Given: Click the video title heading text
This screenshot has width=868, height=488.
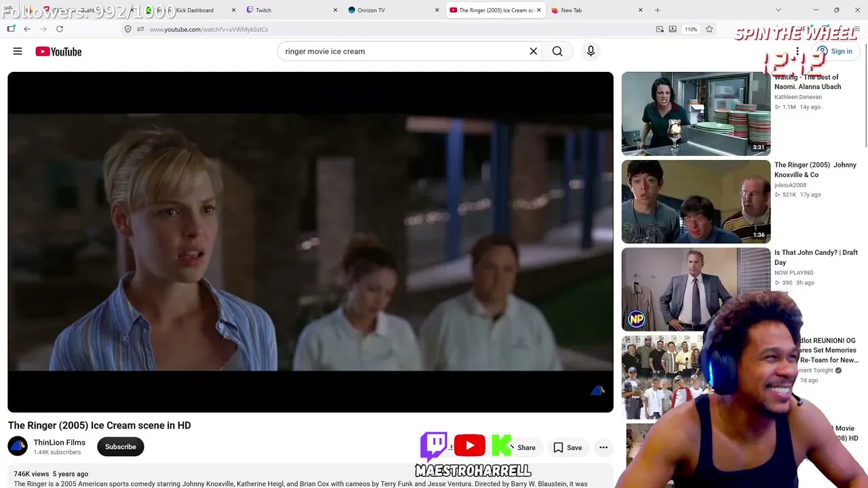Looking at the screenshot, I should pos(99,426).
